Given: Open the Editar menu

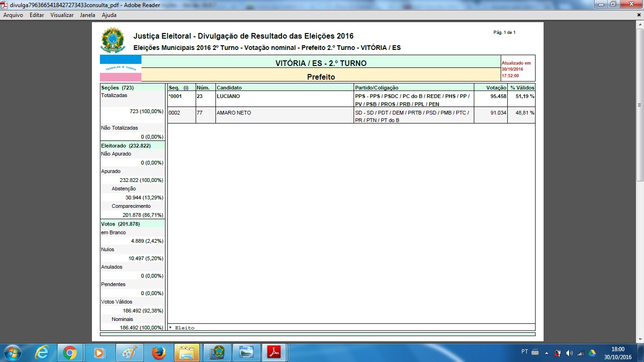Looking at the screenshot, I should [x=37, y=15].
